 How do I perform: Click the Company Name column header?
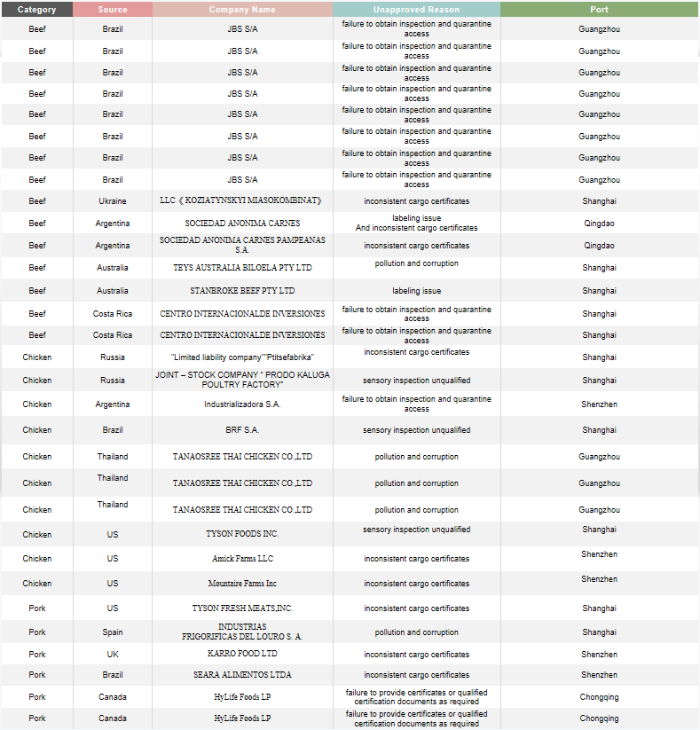click(x=242, y=9)
